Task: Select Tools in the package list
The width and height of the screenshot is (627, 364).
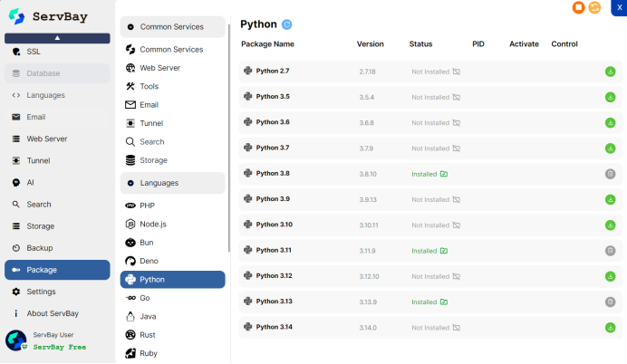Action: (x=173, y=86)
